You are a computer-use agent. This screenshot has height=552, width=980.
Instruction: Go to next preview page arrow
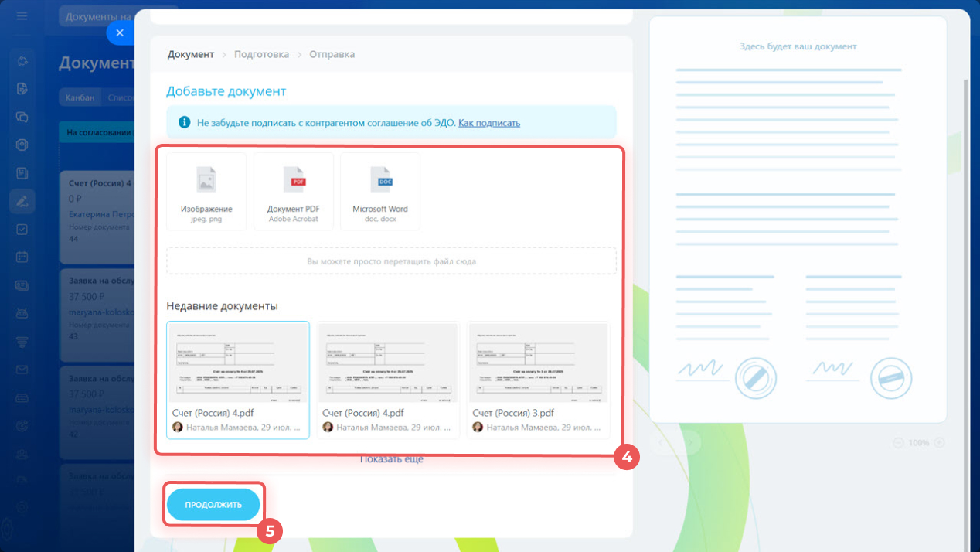690,442
